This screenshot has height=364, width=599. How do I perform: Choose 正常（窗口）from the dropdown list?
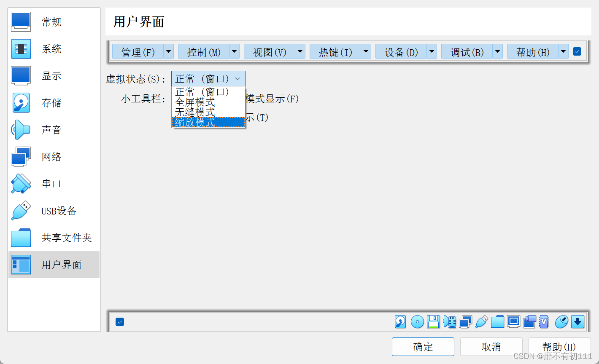click(x=208, y=92)
